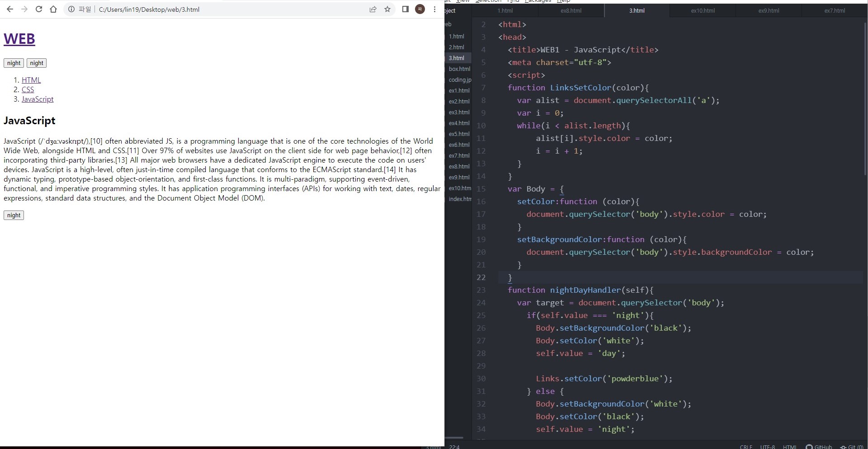View site information icon in address bar
This screenshot has height=449, width=868.
pos(71,9)
